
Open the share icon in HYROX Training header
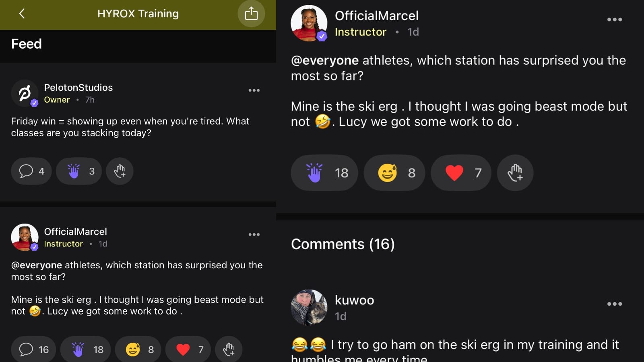click(251, 14)
